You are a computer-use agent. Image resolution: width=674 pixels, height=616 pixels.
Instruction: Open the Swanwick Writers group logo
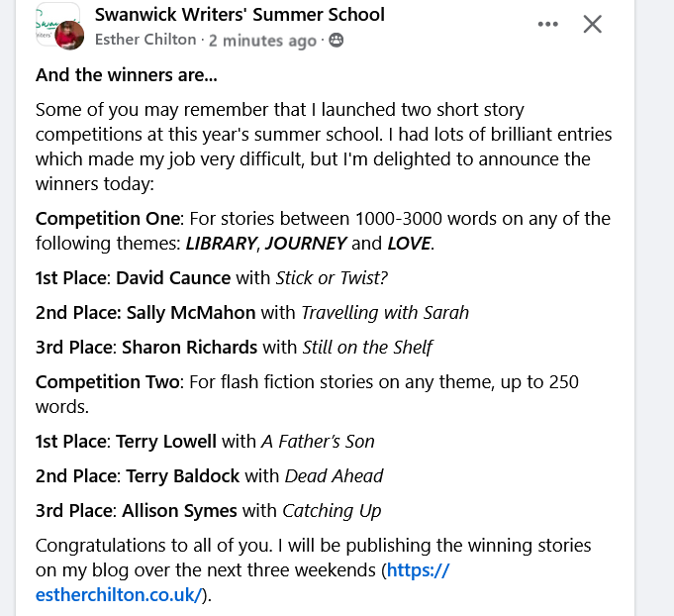(49, 20)
